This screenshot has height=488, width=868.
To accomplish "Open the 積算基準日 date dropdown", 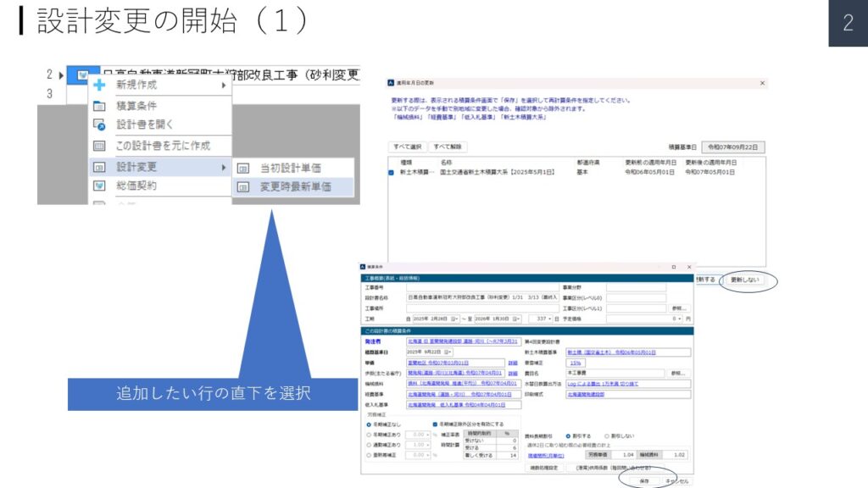I will coord(449,352).
